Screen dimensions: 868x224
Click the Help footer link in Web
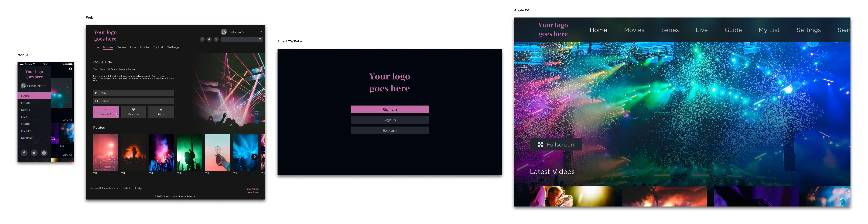coord(138,188)
